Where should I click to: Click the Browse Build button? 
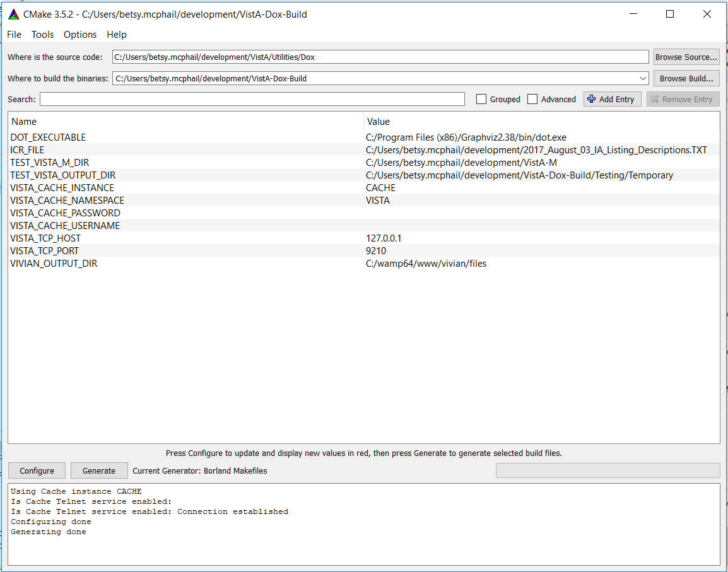pos(686,79)
